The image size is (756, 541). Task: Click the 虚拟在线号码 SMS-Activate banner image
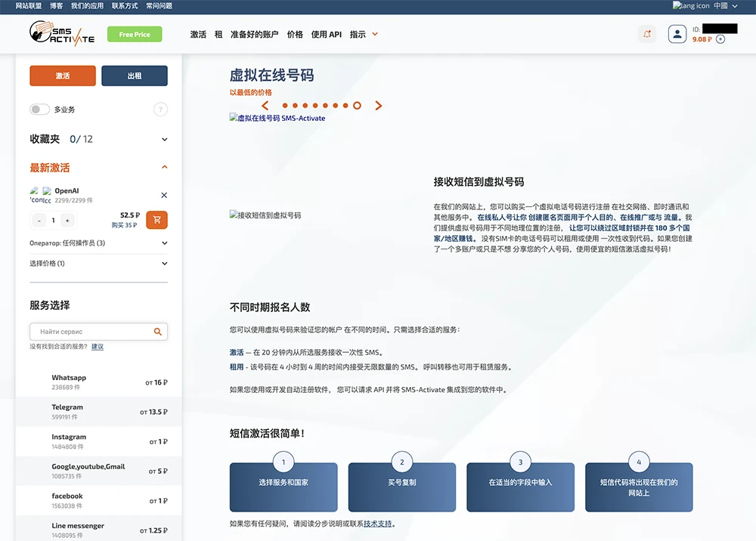277,118
